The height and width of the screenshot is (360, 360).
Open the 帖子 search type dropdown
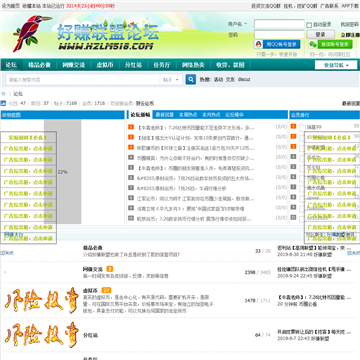[171, 80]
